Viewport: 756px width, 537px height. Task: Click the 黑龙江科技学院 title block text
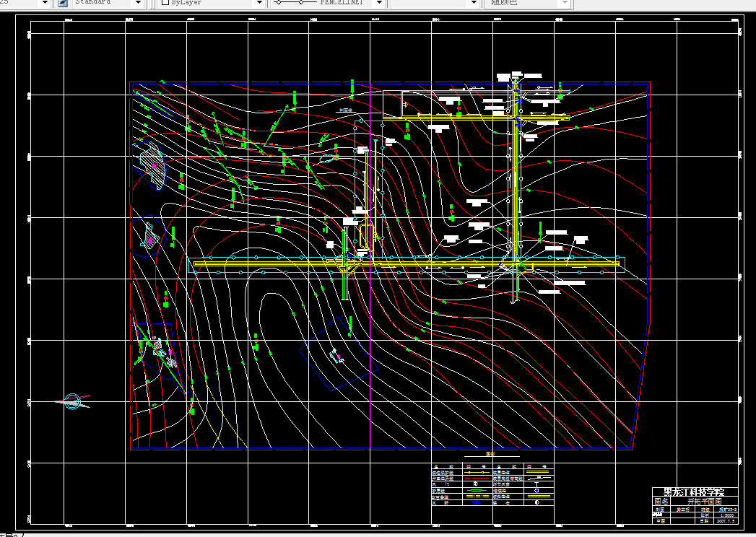tap(694, 492)
